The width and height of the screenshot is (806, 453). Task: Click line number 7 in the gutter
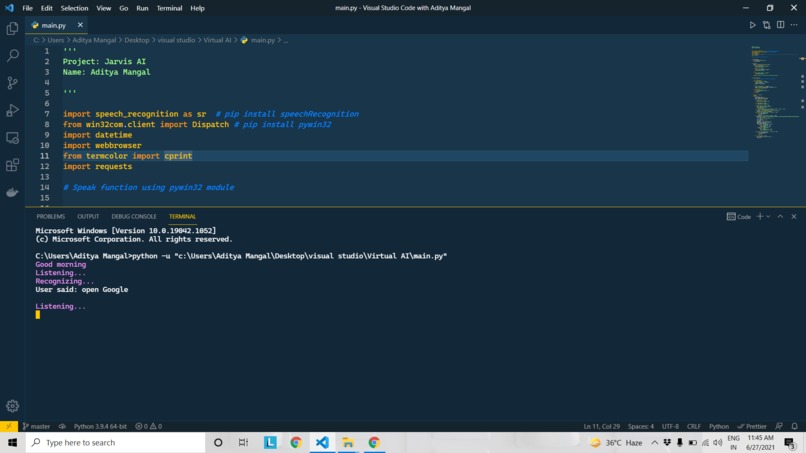point(47,114)
